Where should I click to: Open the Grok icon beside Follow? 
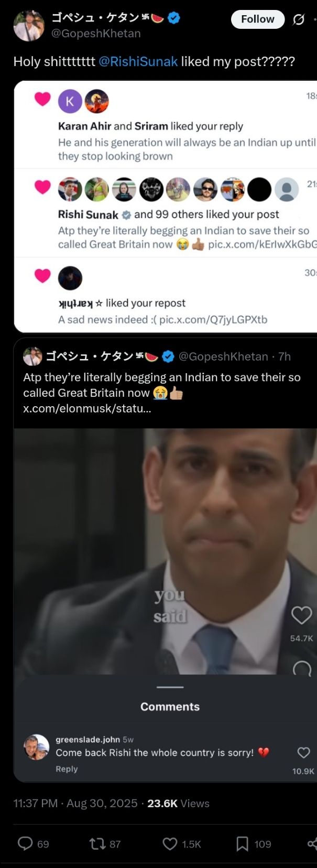pos(299,19)
